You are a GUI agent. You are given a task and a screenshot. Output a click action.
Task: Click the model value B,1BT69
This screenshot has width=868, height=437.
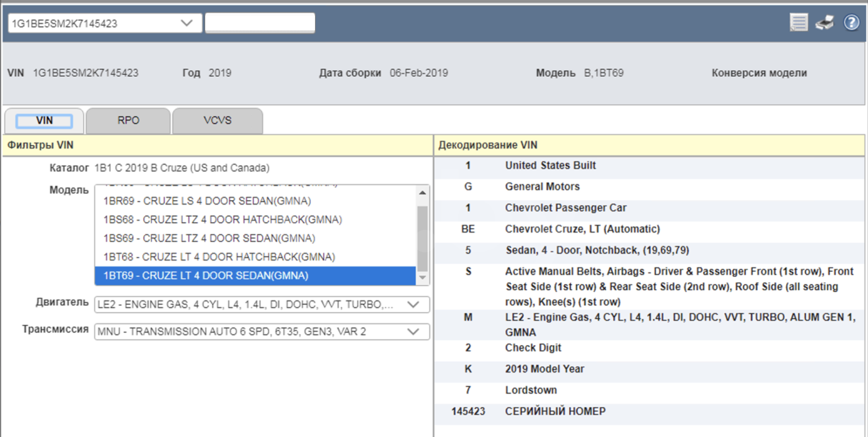pos(604,73)
